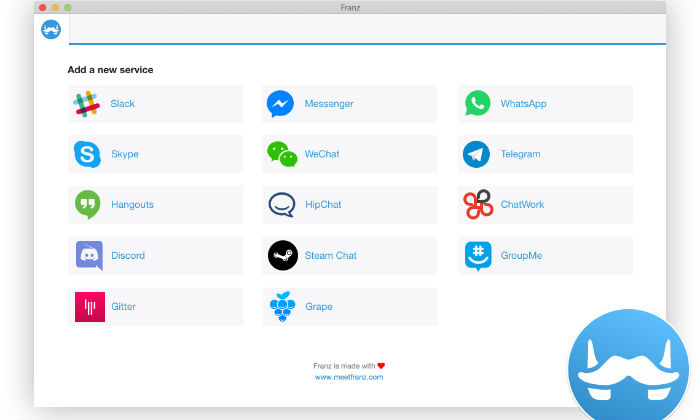Choose the Skype service icon
700x420 pixels.
coord(88,154)
